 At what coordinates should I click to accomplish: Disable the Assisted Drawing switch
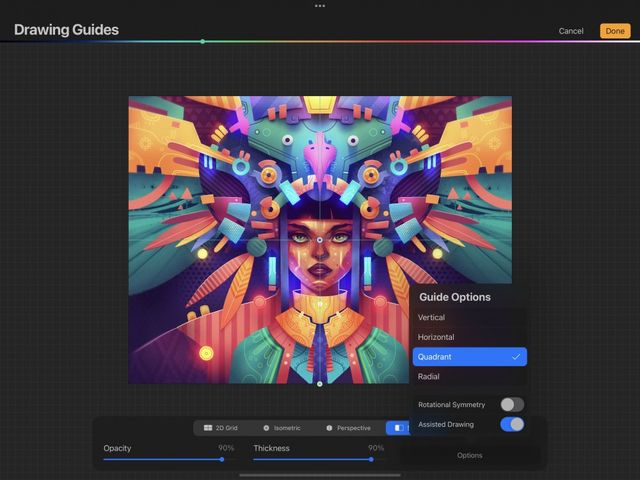tap(512, 424)
